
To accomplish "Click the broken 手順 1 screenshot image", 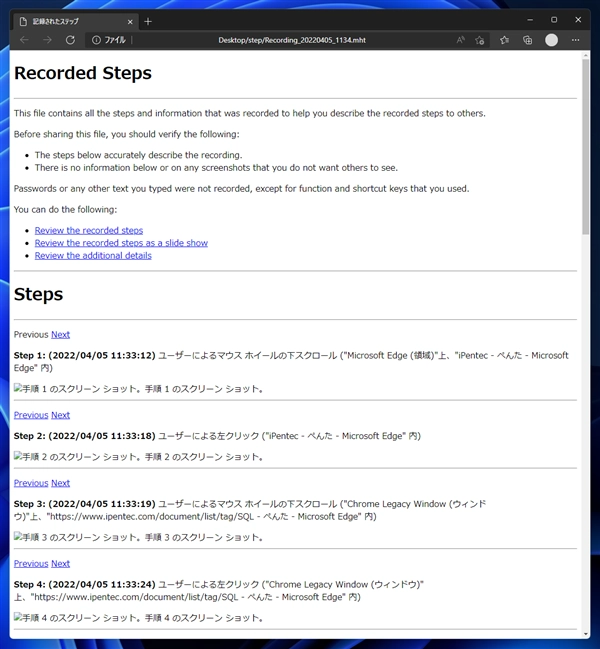I will coord(138,389).
